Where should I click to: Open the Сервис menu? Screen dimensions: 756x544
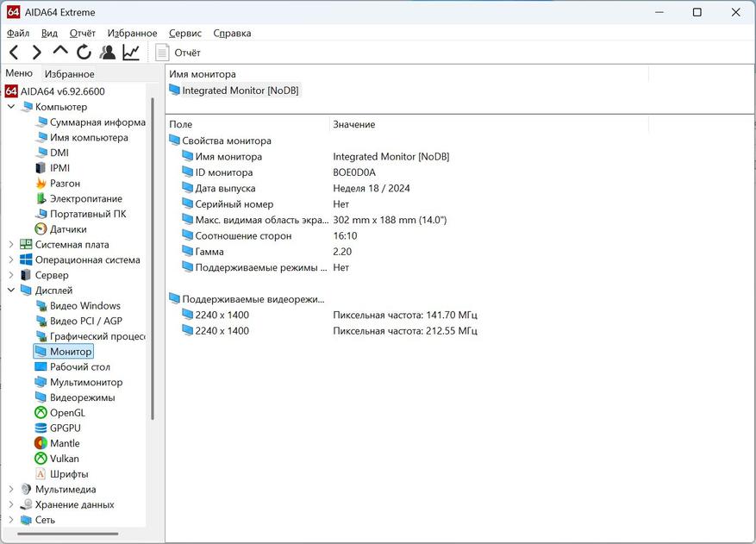(184, 33)
